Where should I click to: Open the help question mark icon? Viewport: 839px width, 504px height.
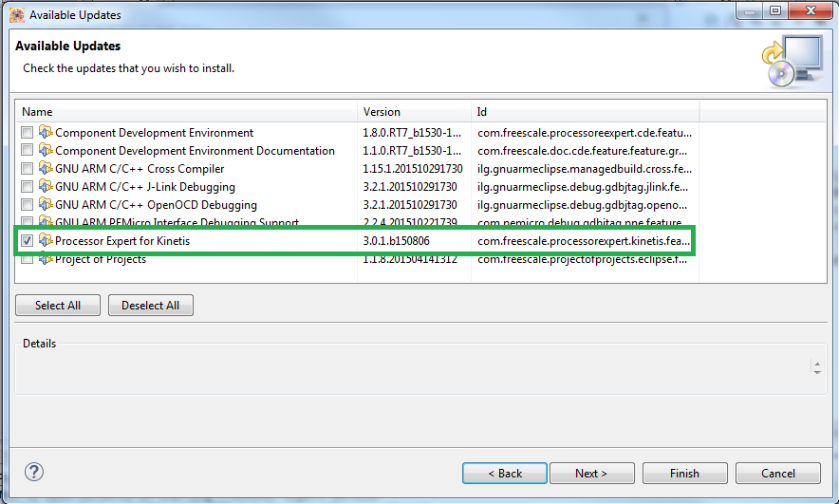(x=34, y=472)
